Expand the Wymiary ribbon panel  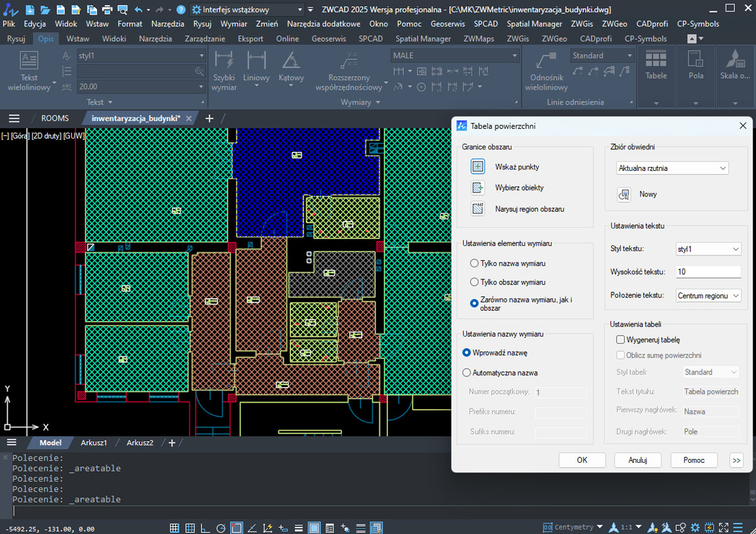(361, 102)
